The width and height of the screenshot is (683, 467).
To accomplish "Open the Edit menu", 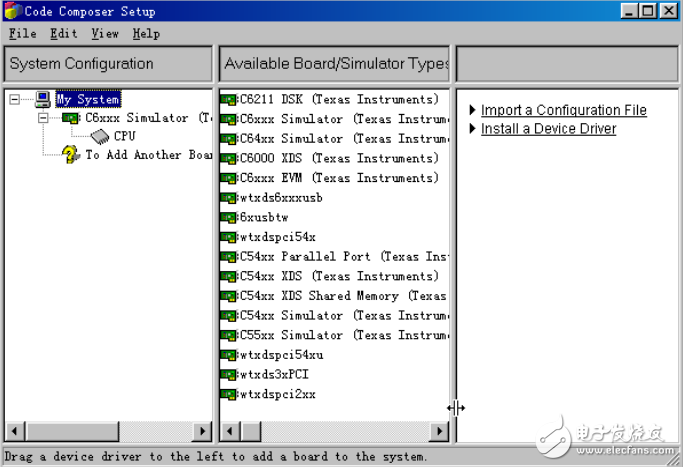I will coord(64,34).
